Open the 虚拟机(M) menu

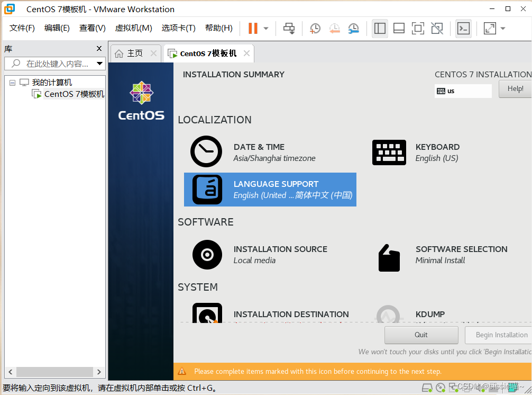click(x=133, y=28)
